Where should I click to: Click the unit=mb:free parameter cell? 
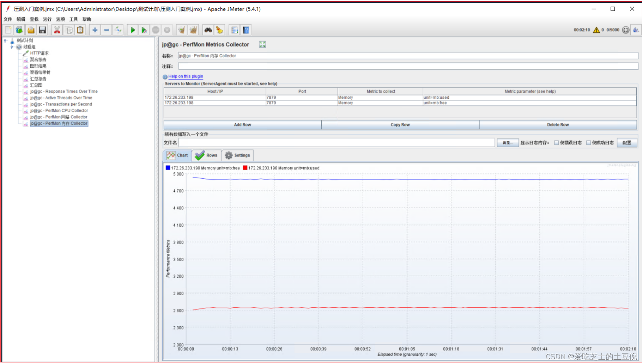[530, 103]
